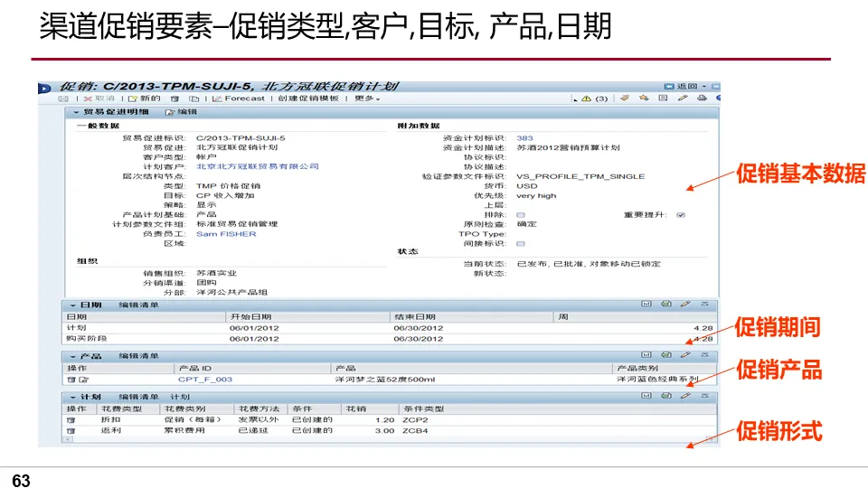Select the 购买阶段 date row
The width and height of the screenshot is (868, 488).
[390, 339]
